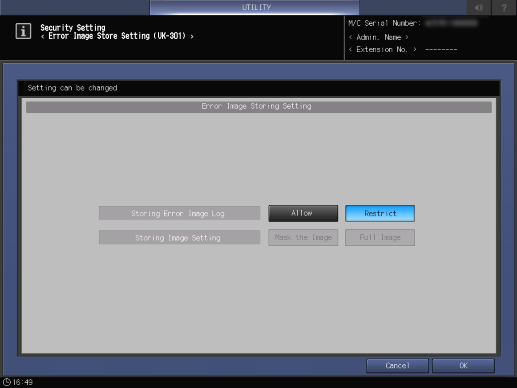Click the Storing Image Setting label

[179, 237]
